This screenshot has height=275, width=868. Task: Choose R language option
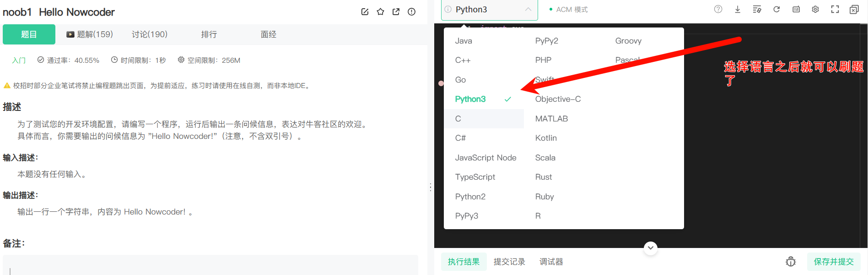point(538,216)
